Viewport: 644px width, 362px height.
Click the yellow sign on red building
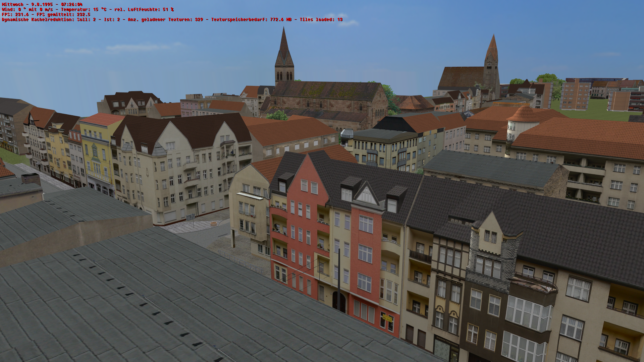tap(387, 318)
